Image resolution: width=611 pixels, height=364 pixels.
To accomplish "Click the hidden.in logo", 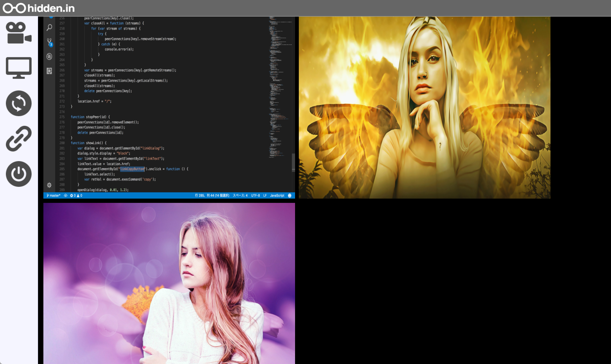I will coord(39,8).
